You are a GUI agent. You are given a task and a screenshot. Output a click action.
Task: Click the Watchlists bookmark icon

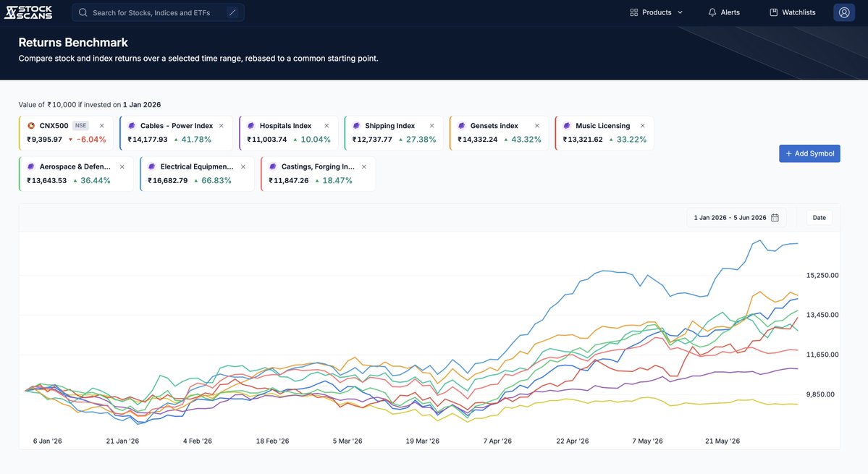(774, 12)
